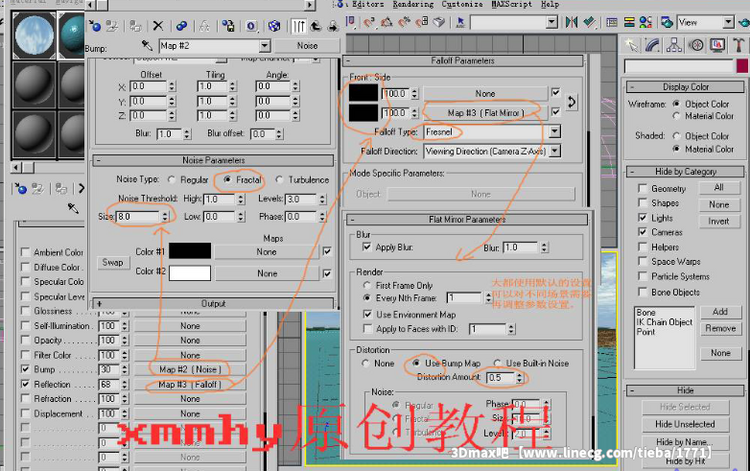Expand the Output rollout
Screen dimensions: 750x471
point(213,304)
